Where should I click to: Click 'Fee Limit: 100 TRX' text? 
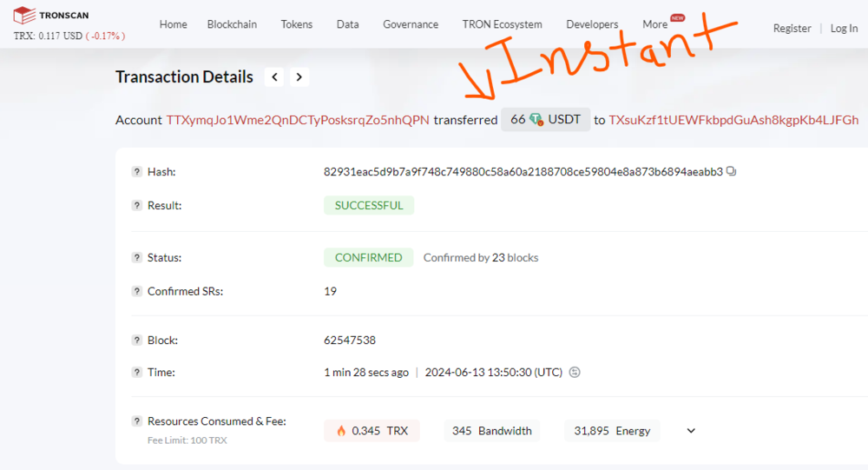pos(187,440)
